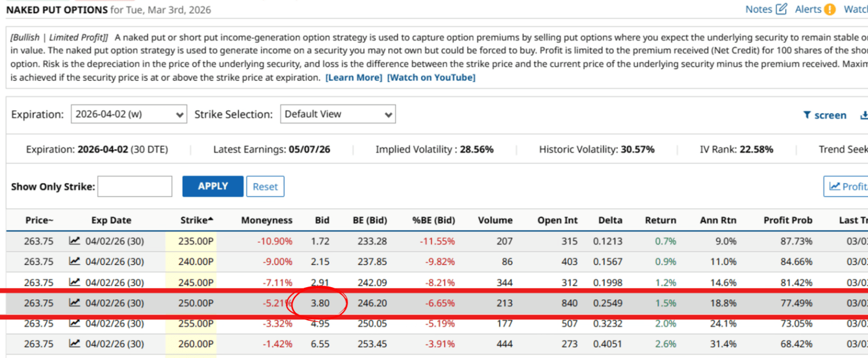Open chart icon for 240.00P row
The width and height of the screenshot is (868, 358).
pos(75,262)
